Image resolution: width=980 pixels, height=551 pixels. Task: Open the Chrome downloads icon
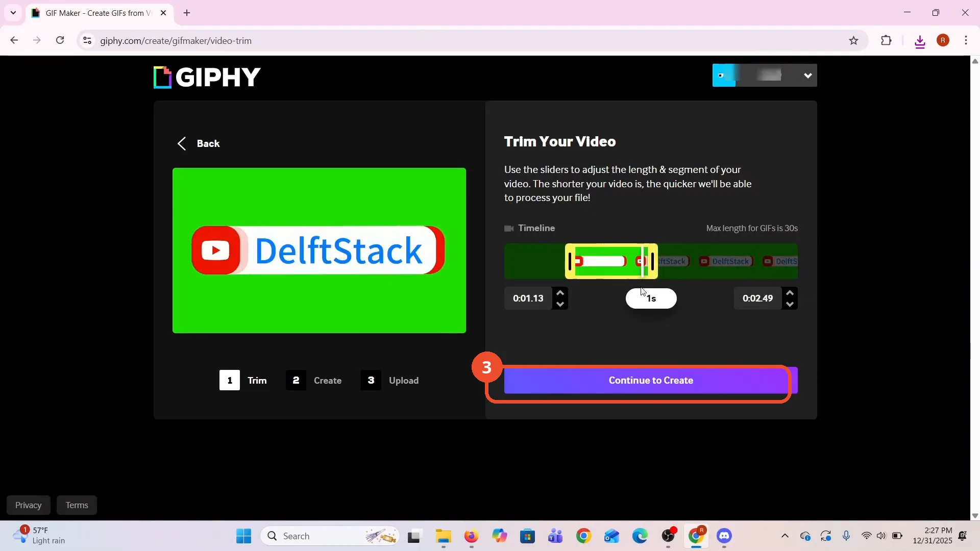920,41
